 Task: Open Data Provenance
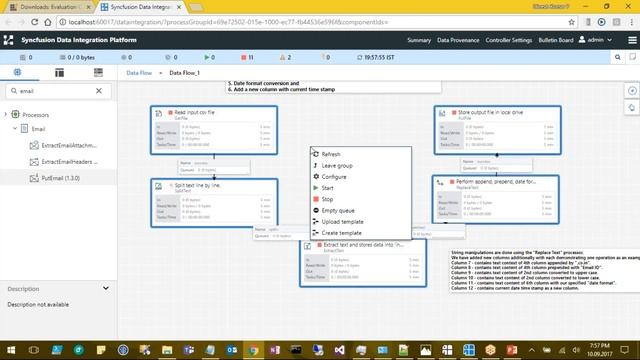coord(458,40)
